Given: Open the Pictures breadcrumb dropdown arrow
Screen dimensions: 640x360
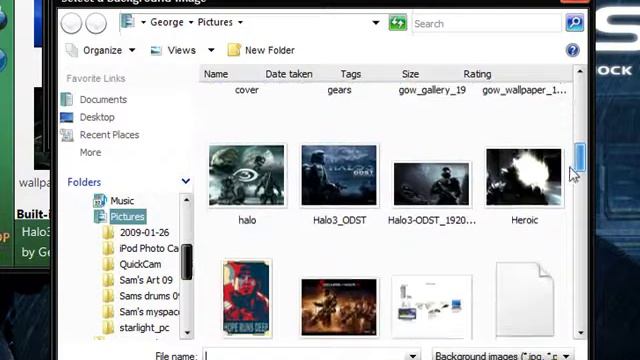Looking at the screenshot, I should click(x=240, y=22).
